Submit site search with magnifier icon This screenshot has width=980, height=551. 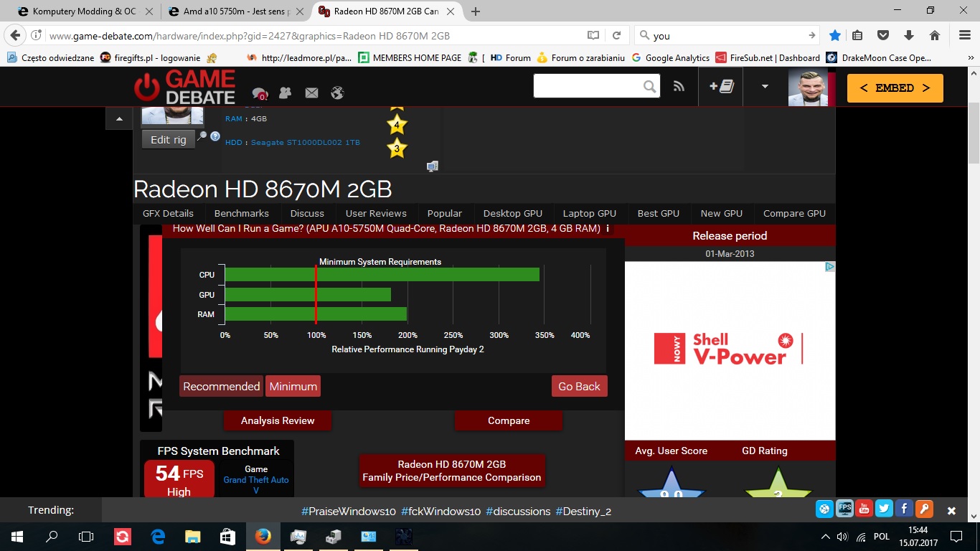click(x=649, y=87)
